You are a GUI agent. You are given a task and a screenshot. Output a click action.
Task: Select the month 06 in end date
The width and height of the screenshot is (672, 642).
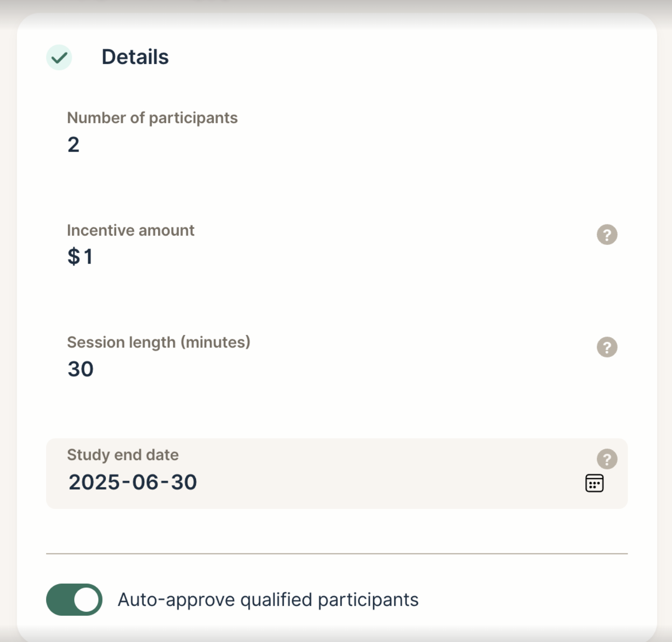point(145,482)
